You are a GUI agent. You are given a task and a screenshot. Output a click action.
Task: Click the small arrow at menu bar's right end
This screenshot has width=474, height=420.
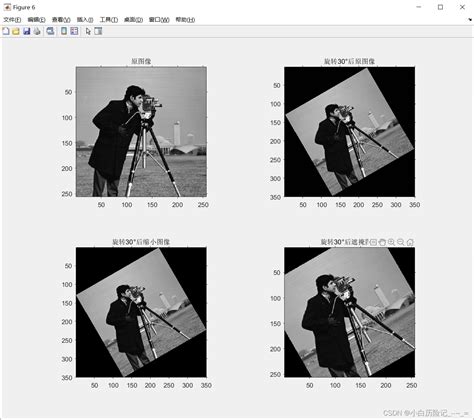coord(470,20)
